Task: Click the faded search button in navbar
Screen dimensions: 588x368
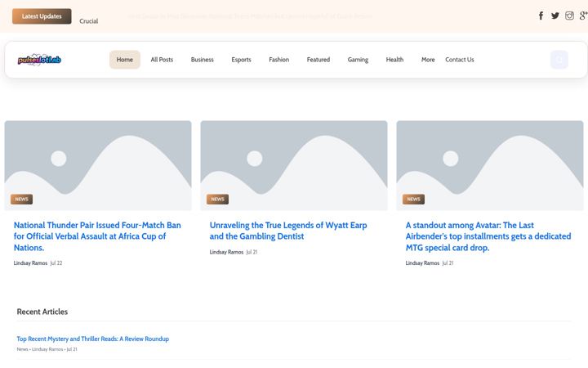Action: [559, 60]
